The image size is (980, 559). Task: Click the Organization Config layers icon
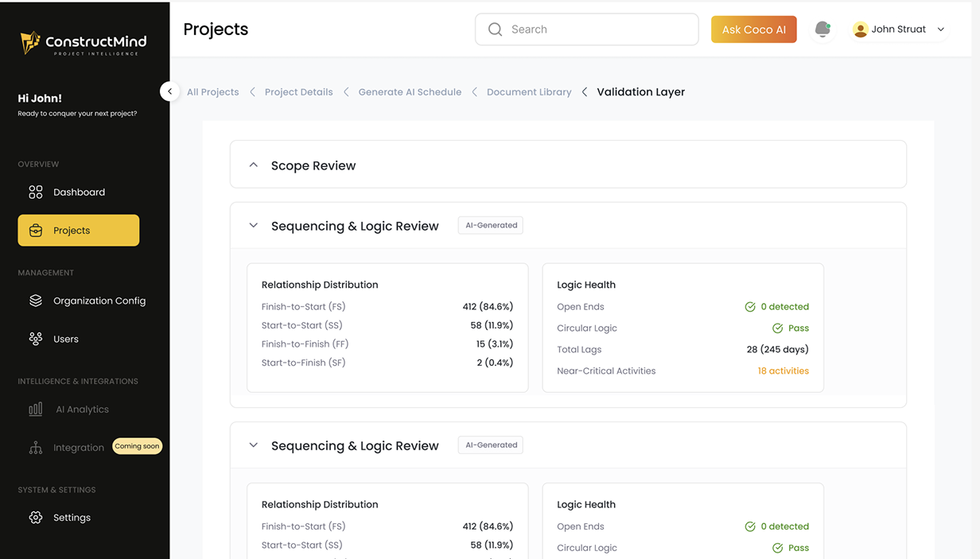[x=36, y=301]
